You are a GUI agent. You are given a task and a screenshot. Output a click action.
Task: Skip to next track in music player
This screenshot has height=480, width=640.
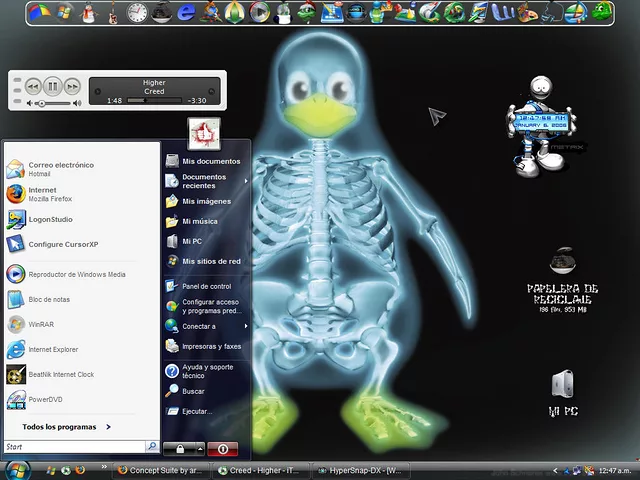pos(72,87)
